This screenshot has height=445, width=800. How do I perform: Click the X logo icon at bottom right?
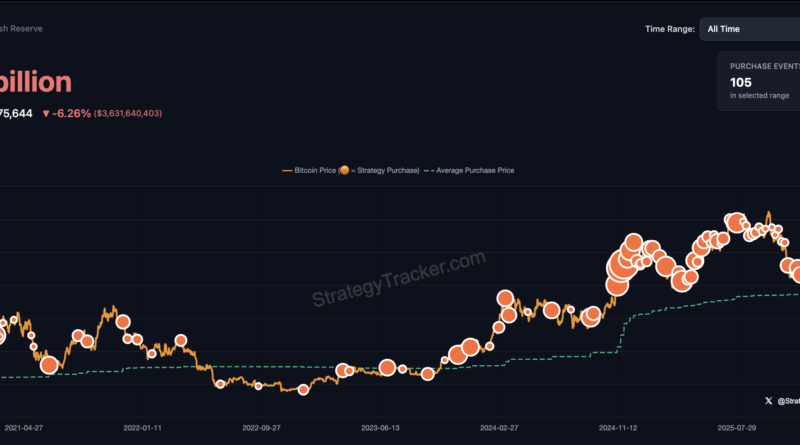[x=768, y=401]
